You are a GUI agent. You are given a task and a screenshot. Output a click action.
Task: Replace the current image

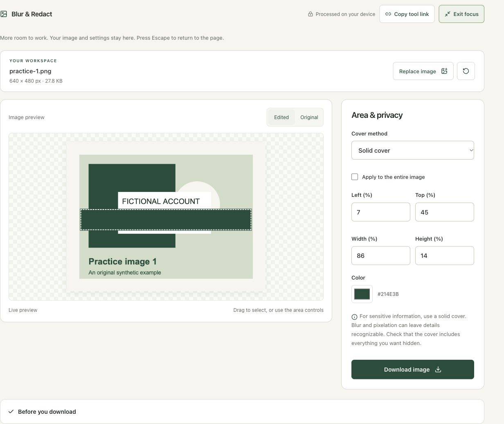pos(423,71)
